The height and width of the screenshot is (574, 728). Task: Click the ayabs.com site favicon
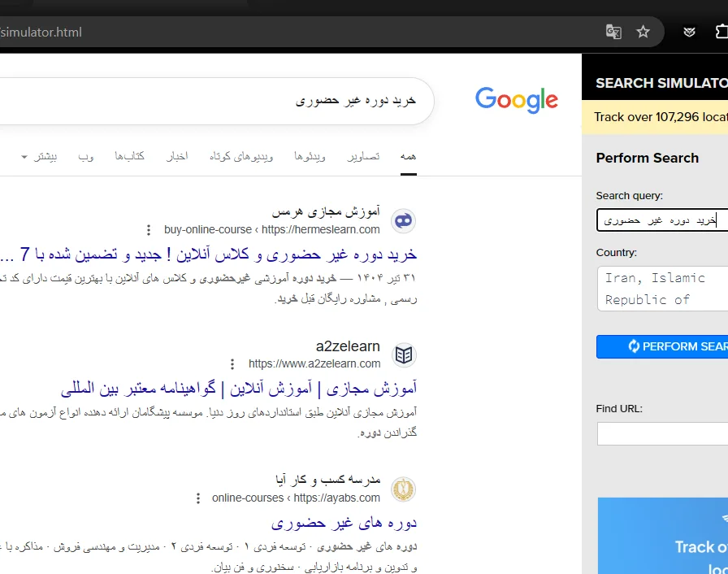coord(403,489)
